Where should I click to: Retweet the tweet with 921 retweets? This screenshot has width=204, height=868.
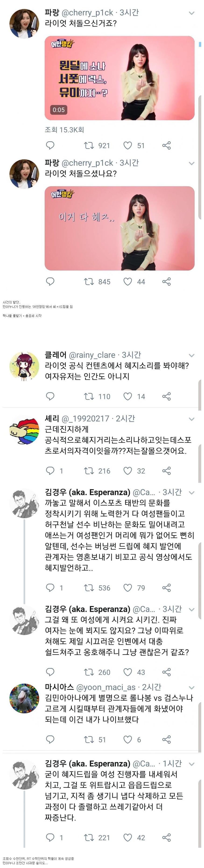coord(89,145)
